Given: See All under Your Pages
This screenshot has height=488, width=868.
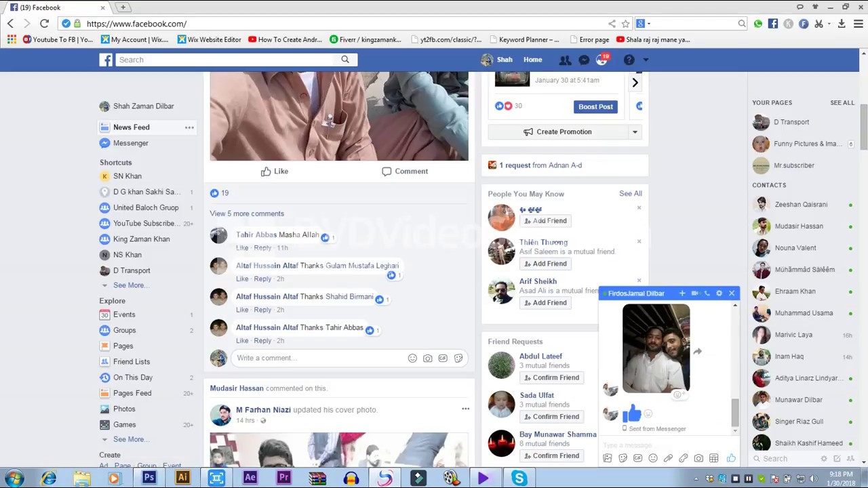Looking at the screenshot, I should coord(842,103).
